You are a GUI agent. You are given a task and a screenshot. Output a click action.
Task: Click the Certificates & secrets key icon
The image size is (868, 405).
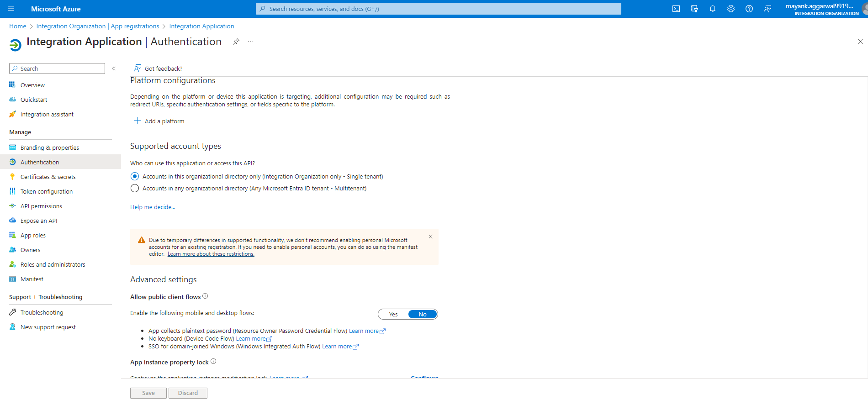pyautogui.click(x=12, y=177)
